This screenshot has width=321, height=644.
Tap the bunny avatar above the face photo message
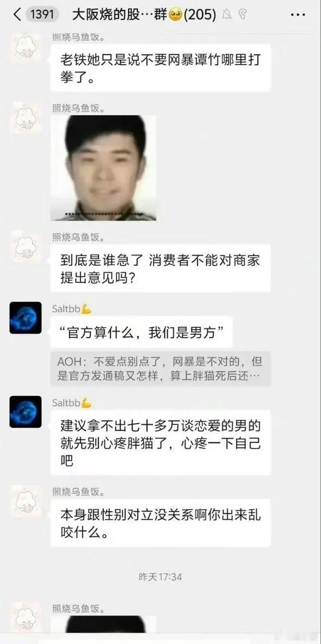26,117
